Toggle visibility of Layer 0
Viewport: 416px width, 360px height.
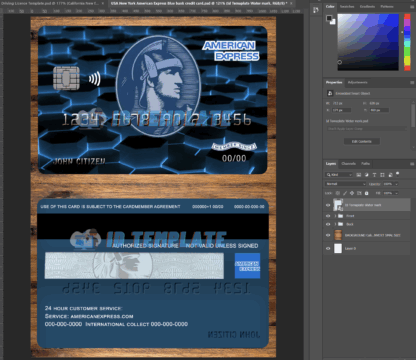pos(328,249)
